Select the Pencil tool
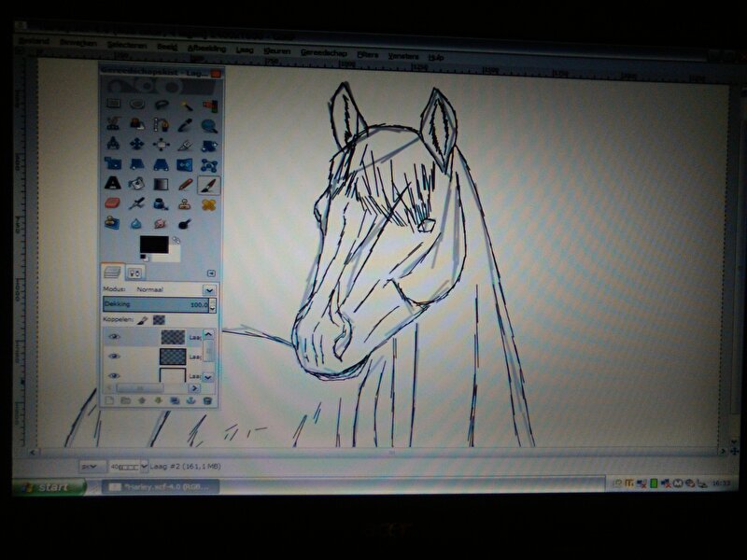 coord(185,183)
